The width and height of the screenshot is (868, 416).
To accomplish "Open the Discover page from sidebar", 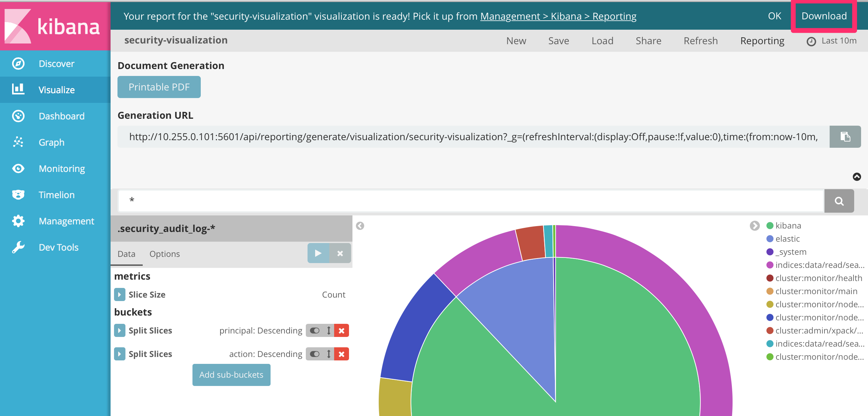I will point(56,64).
